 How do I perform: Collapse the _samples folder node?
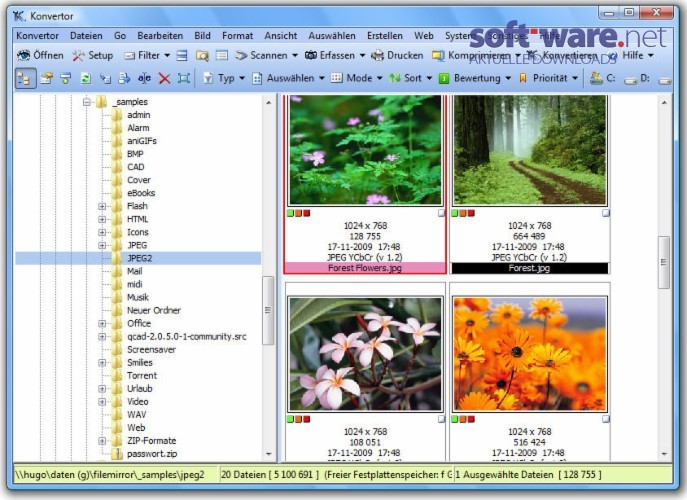(x=86, y=102)
